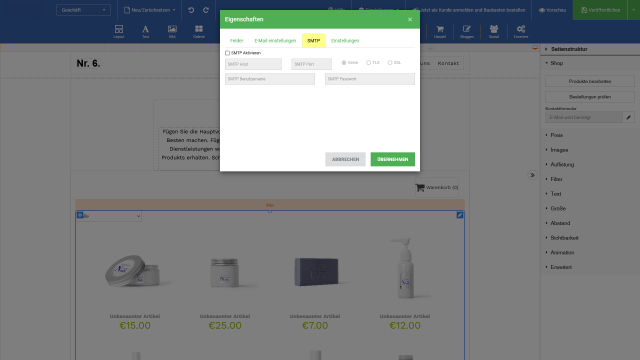
Task: Click the Übernehmen button
Action: coord(393,159)
